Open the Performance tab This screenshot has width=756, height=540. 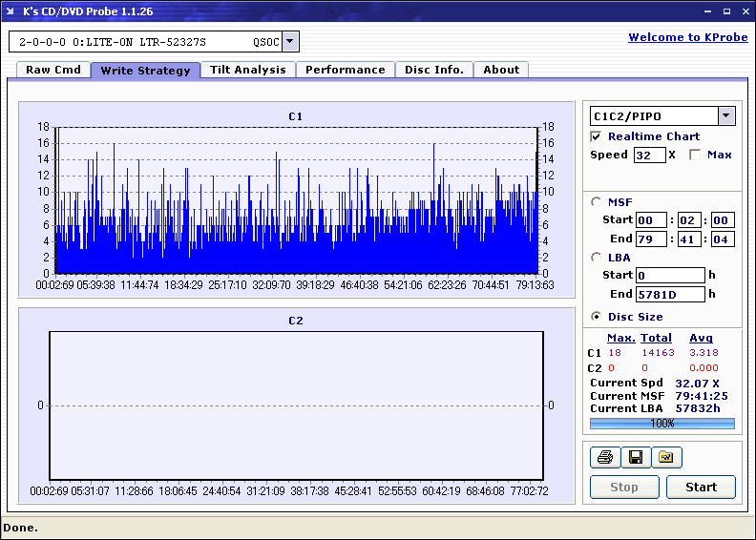346,70
